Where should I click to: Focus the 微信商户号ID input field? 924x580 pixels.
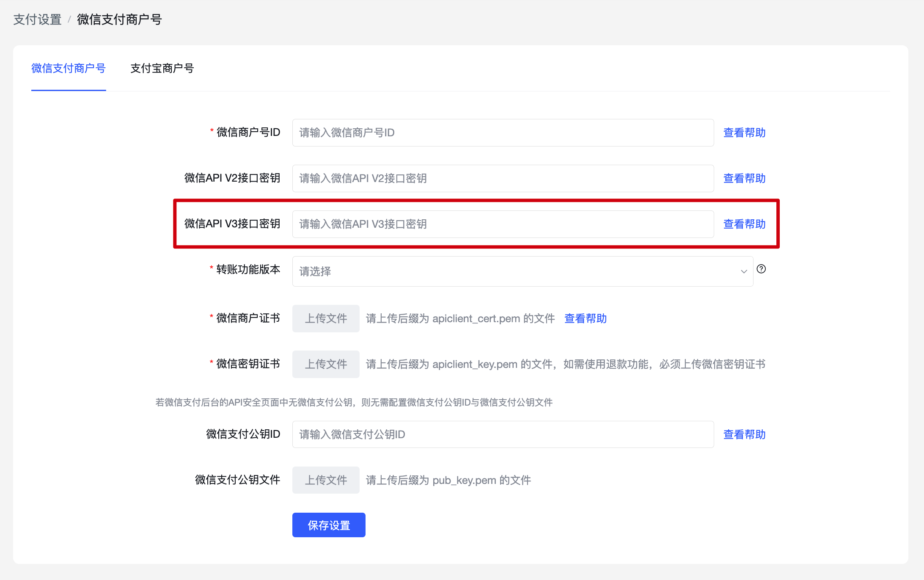point(503,133)
